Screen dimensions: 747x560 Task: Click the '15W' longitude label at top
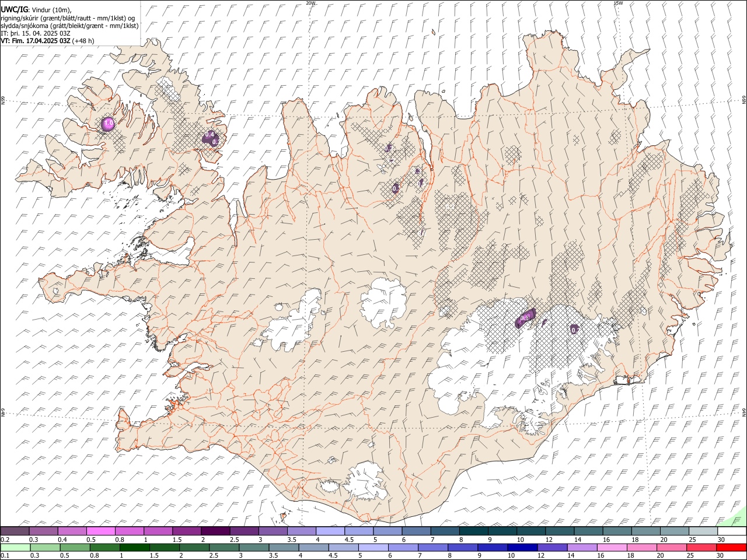coord(618,3)
